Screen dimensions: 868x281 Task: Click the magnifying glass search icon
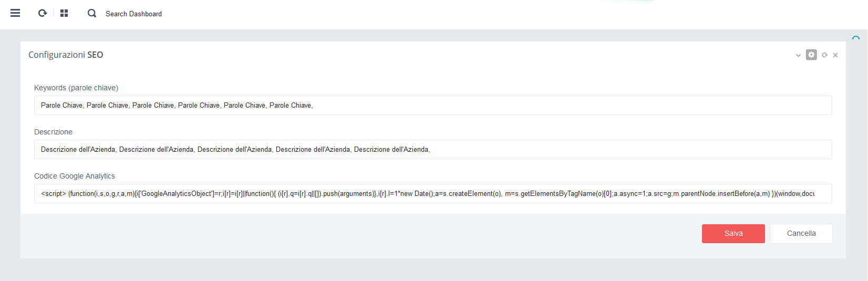pos(92,13)
